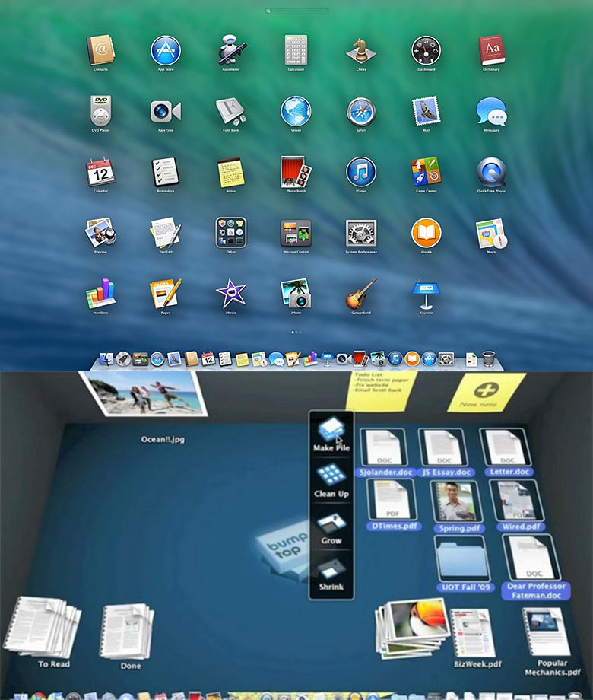
Task: Launch Chess app
Action: [361, 50]
